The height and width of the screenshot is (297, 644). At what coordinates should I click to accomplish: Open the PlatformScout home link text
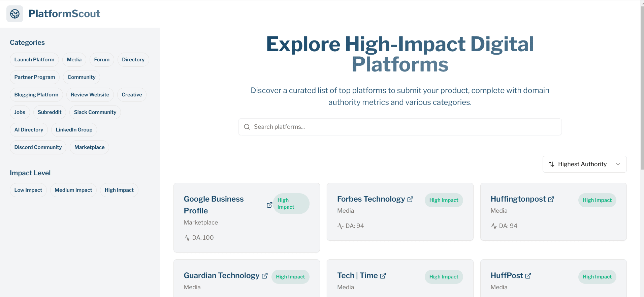pos(64,13)
